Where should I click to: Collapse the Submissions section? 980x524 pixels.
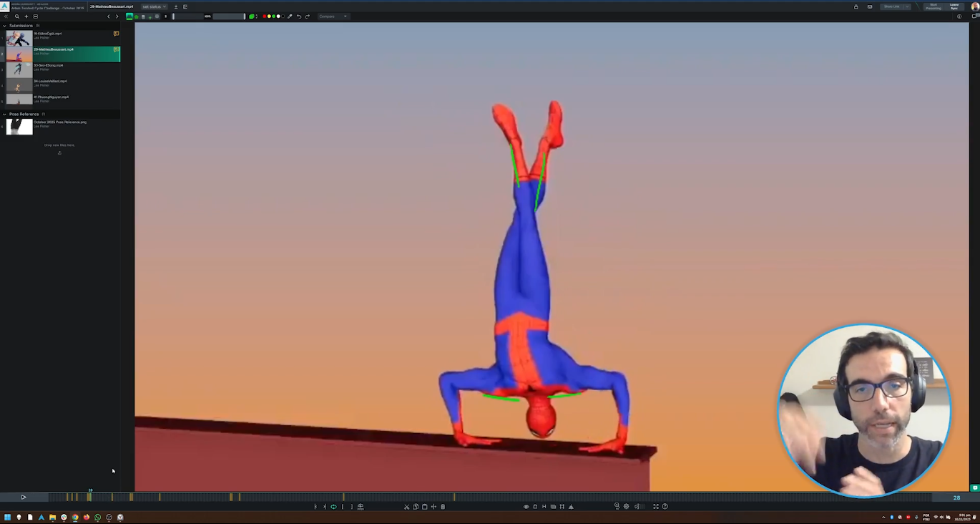[x=4, y=26]
